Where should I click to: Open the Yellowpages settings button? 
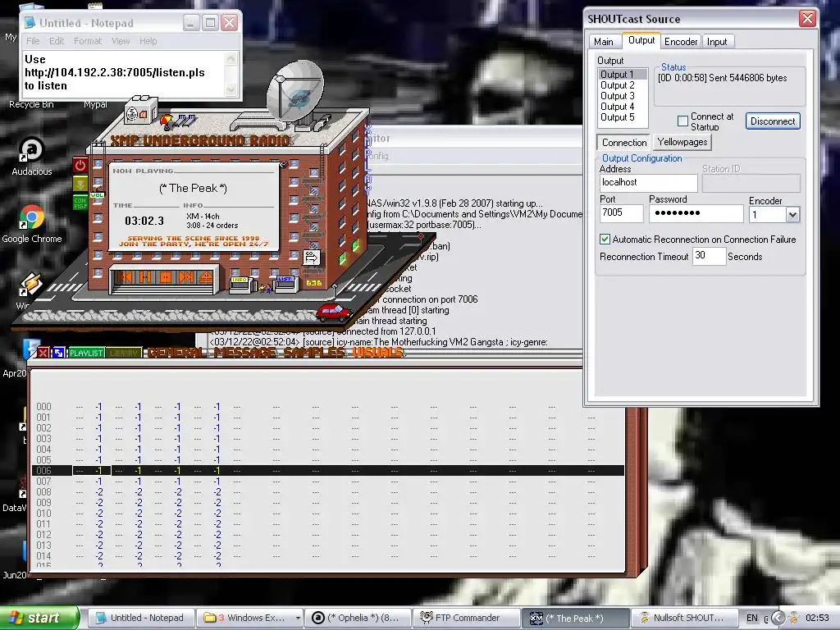[x=682, y=142]
